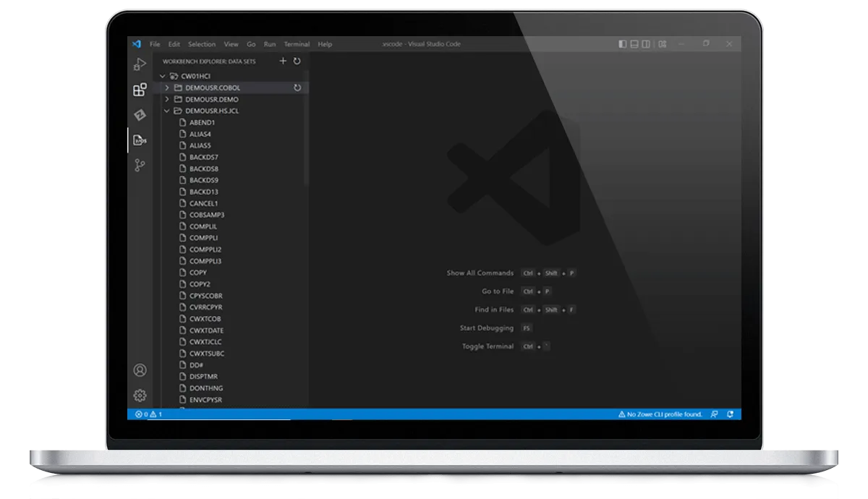The image size is (868, 499).
Task: Open the Zowe Explorer activity icon
Action: (x=140, y=115)
